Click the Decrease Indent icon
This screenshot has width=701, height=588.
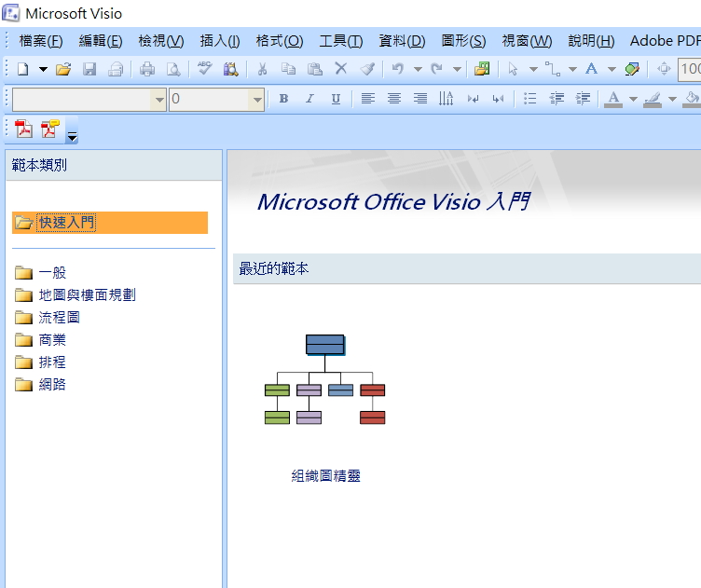click(557, 99)
